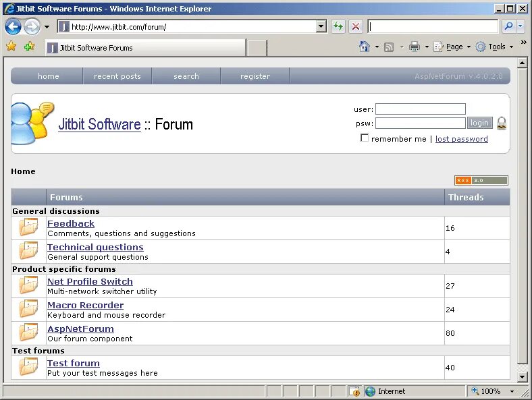Image resolution: width=532 pixels, height=400 pixels.
Task: Click the Home house toolbar icon
Action: coord(365,47)
